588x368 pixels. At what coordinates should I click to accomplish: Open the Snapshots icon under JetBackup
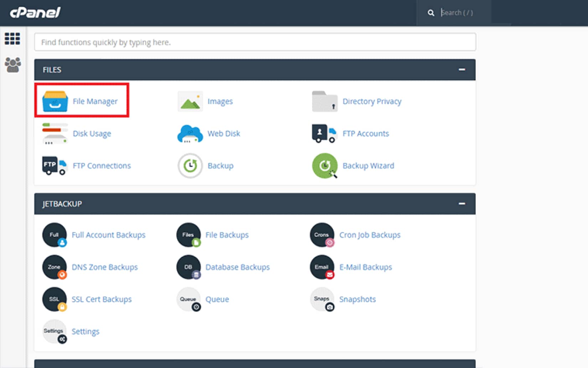click(322, 299)
